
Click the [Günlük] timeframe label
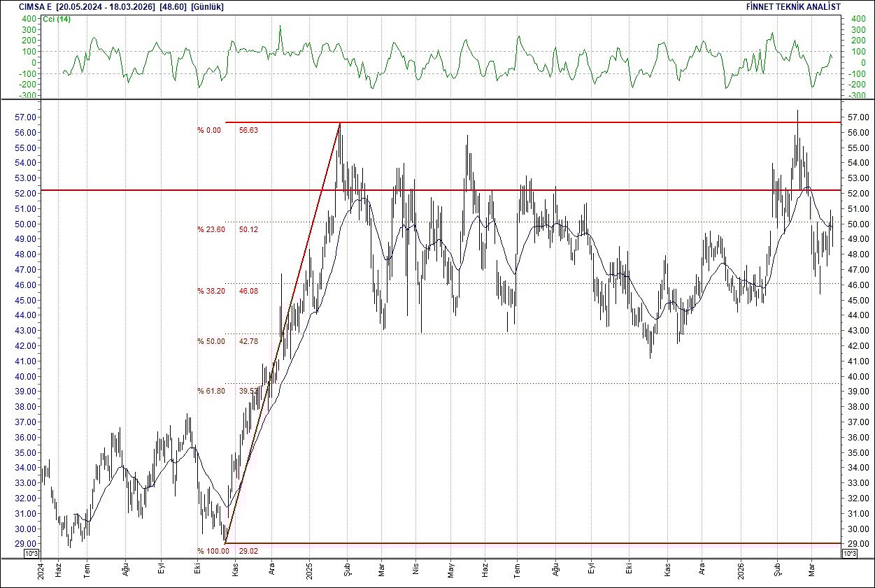[209, 6]
